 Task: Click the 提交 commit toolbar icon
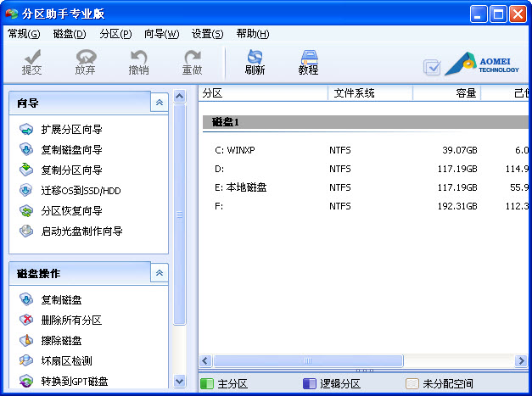coord(32,62)
